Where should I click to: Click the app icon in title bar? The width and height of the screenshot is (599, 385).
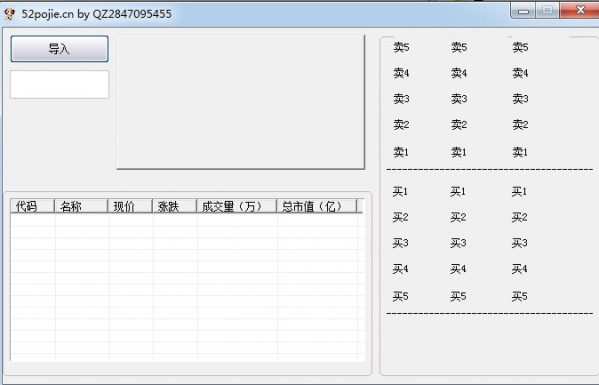9,14
